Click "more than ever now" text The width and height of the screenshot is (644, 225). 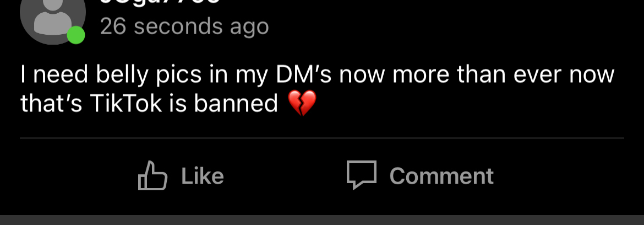504,75
